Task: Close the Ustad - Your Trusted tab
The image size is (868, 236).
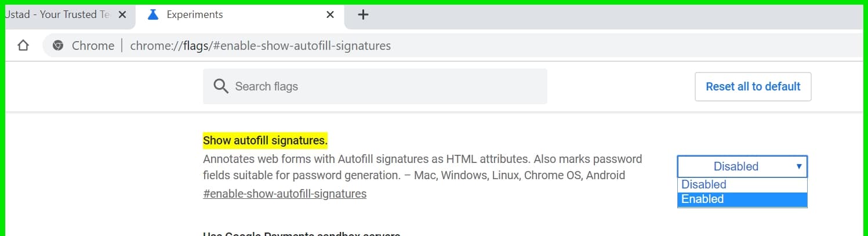Action: pos(122,15)
